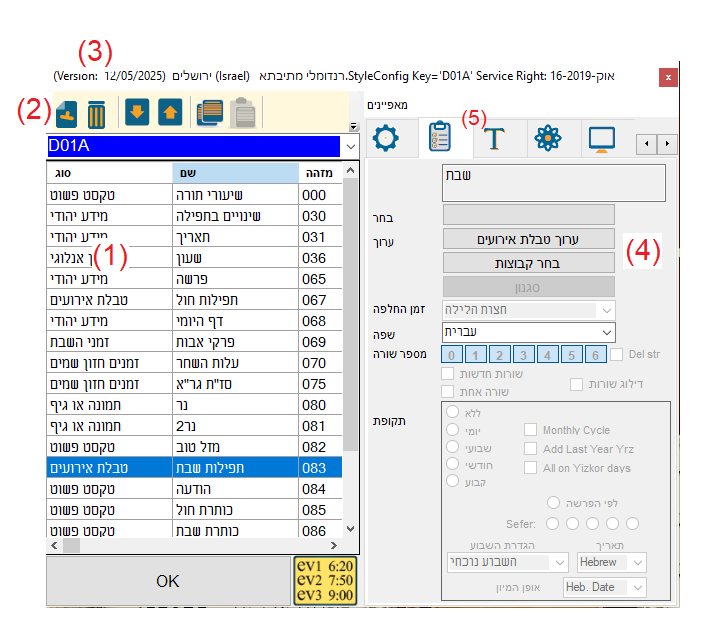Image resolution: width=716 pixels, height=642 pixels.
Task: Enable the Monthly Cycle checkbox
Action: pos(531,430)
